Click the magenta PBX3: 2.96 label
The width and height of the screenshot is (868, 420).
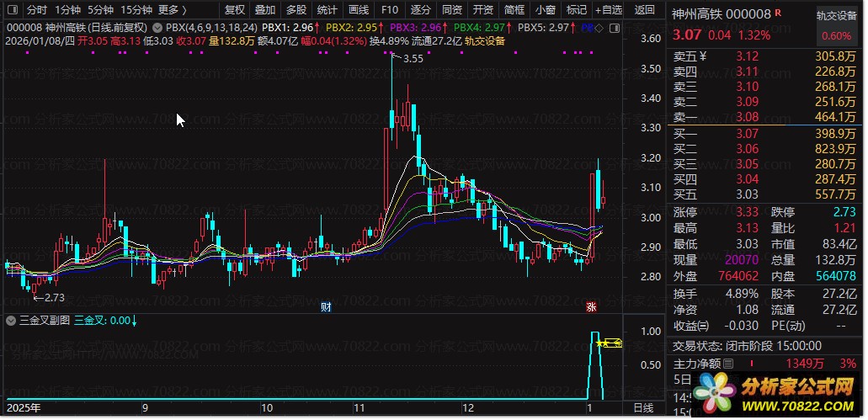(x=416, y=27)
